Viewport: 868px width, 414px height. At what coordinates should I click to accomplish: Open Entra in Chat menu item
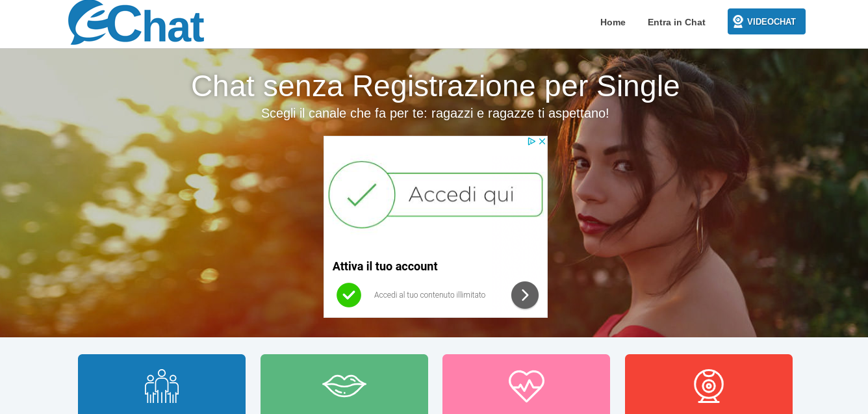coord(676,22)
